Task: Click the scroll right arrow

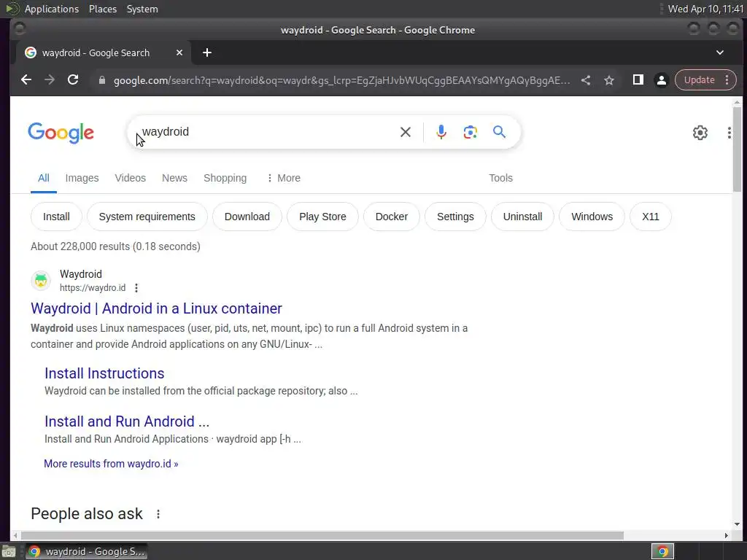Action: click(x=726, y=536)
